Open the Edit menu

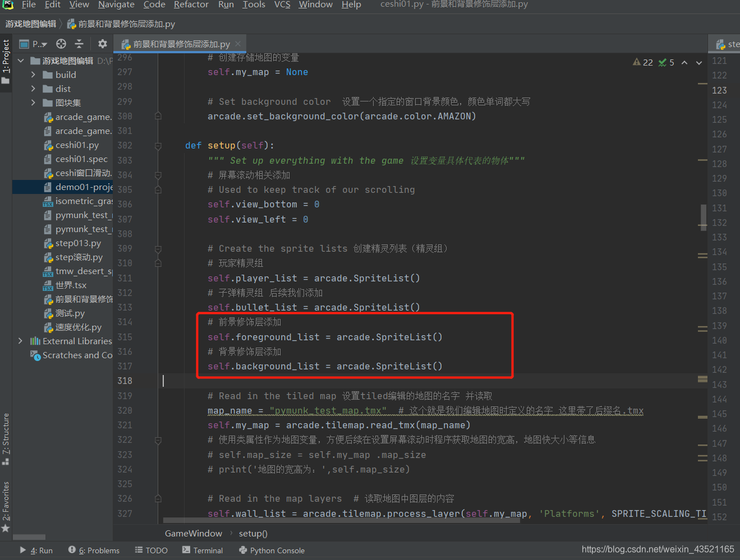click(53, 4)
